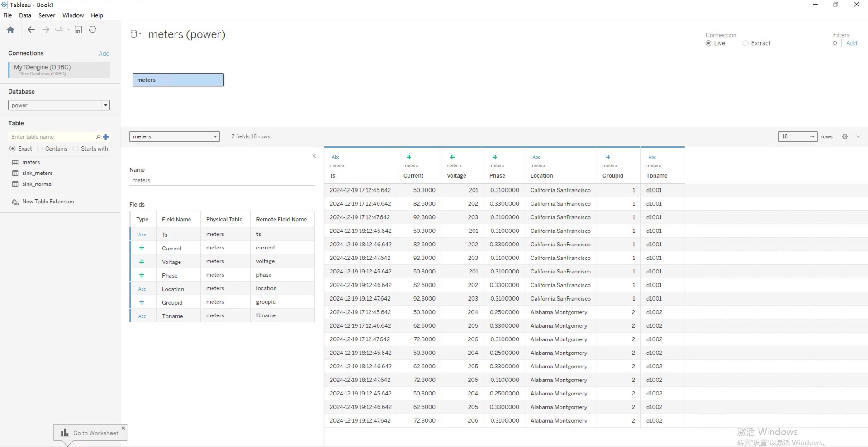Image resolution: width=868 pixels, height=447 pixels.
Task: Switch to Extract connection mode
Action: [745, 43]
